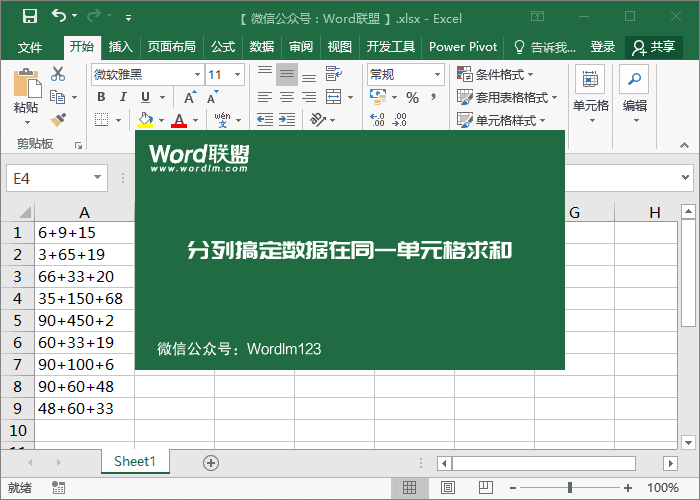Switch to the 公式 ribbon tab

223,47
